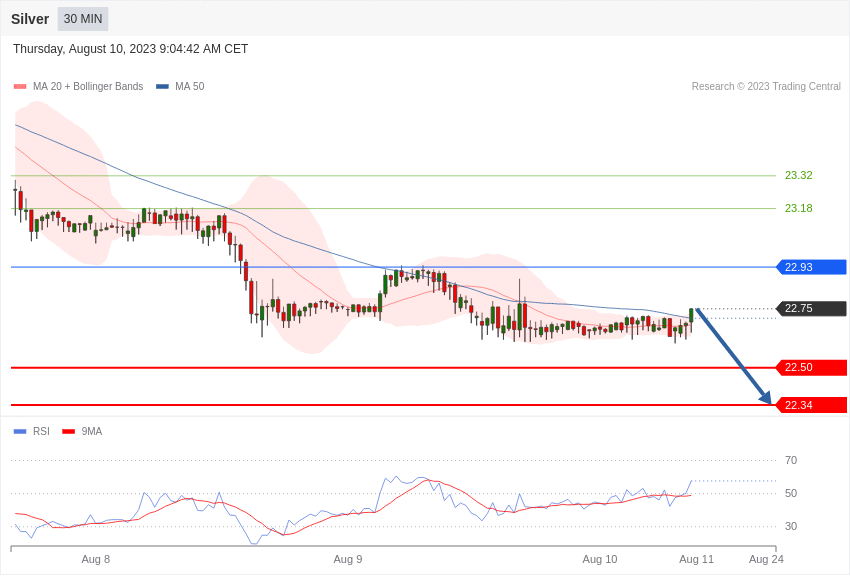Click the Research © 2023 Trading Central credit
The width and height of the screenshot is (850, 576).
coord(766,86)
